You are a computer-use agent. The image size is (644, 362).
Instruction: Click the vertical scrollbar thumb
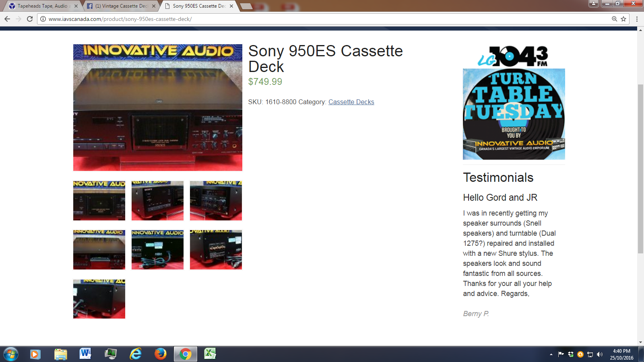coord(640,169)
